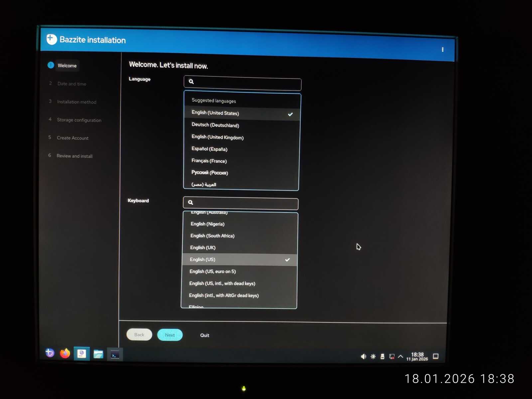This screenshot has width=532, height=399.
Task: Click the Next button
Action: coord(170,335)
